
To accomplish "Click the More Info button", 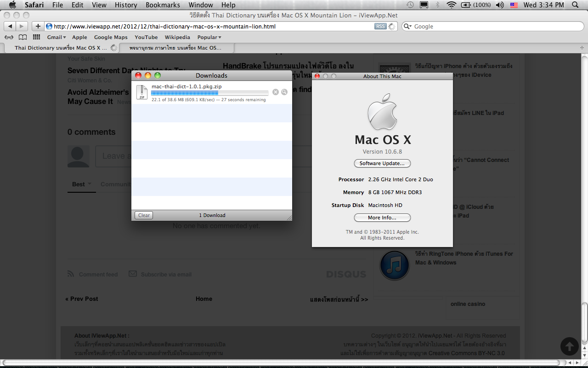I will 382,218.
